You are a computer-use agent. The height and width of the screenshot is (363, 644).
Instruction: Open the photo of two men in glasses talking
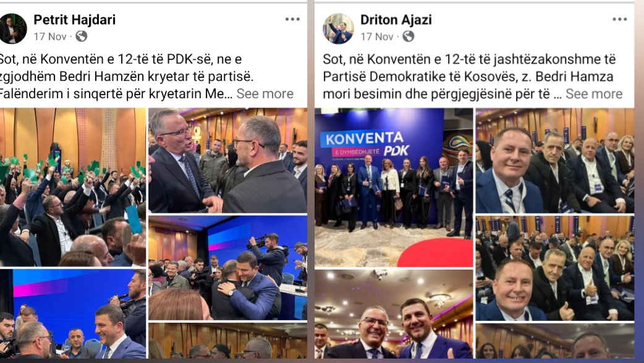pos(227,160)
